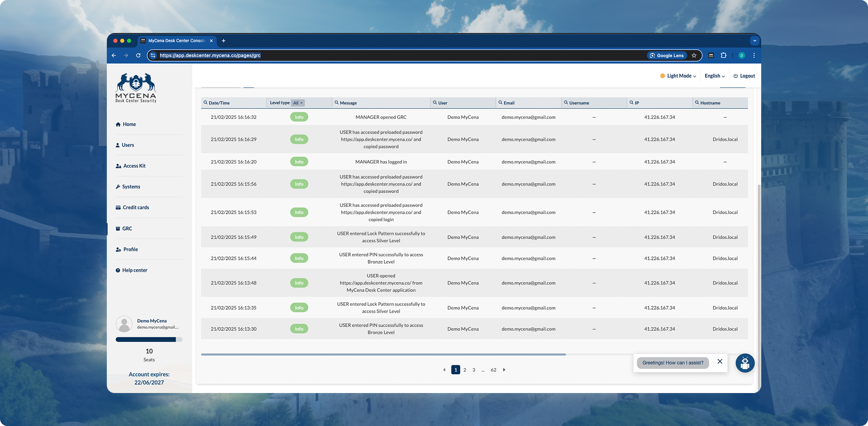Jump to the next page with the pagination arrow

pos(504,370)
